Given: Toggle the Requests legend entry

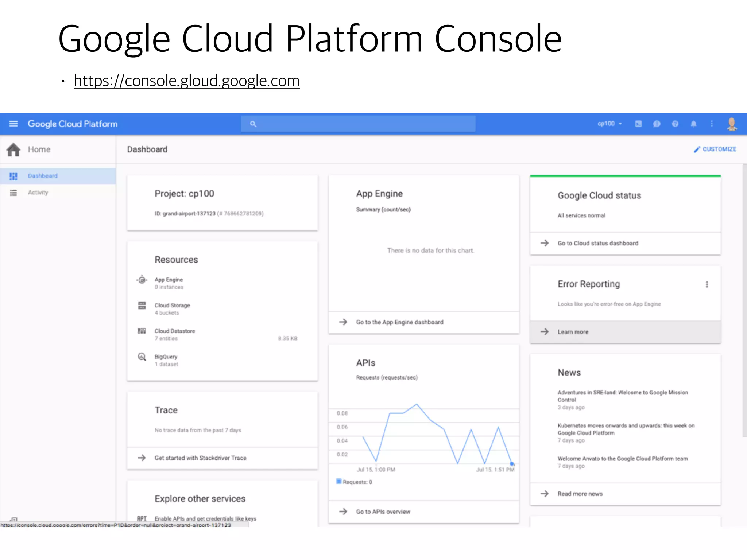Looking at the screenshot, I should (x=354, y=482).
